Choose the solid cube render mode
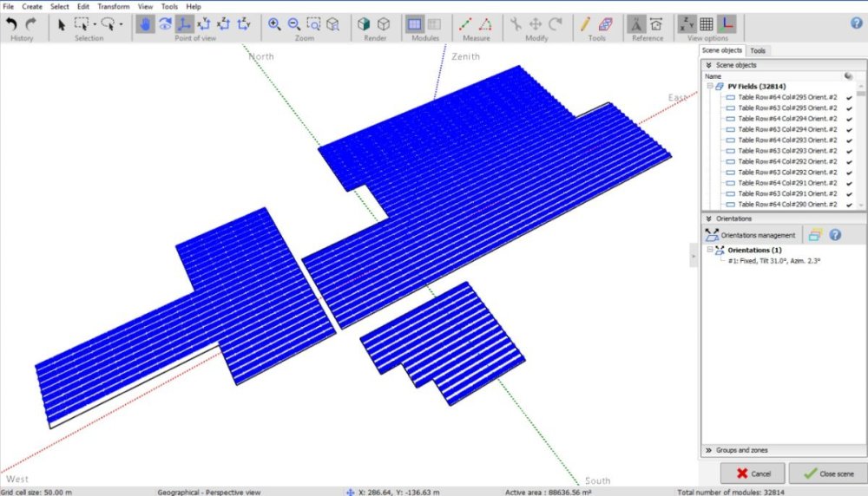The width and height of the screenshot is (868, 496). pyautogui.click(x=364, y=24)
